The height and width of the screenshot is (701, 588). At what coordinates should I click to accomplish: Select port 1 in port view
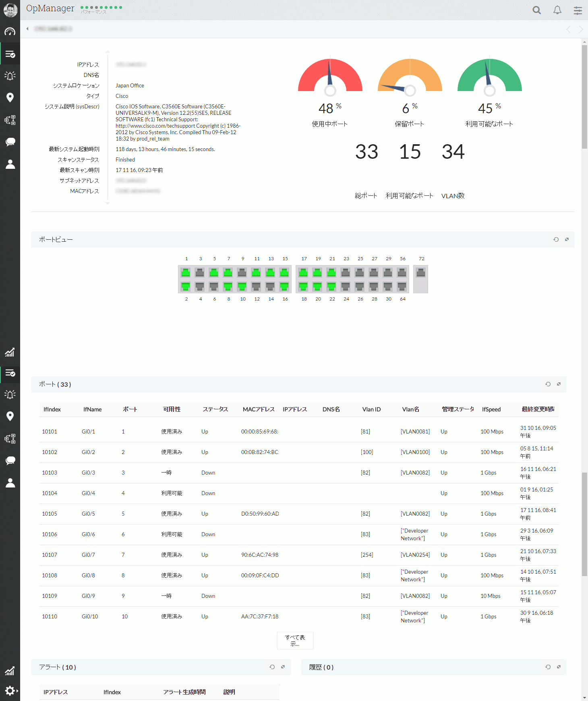click(186, 273)
